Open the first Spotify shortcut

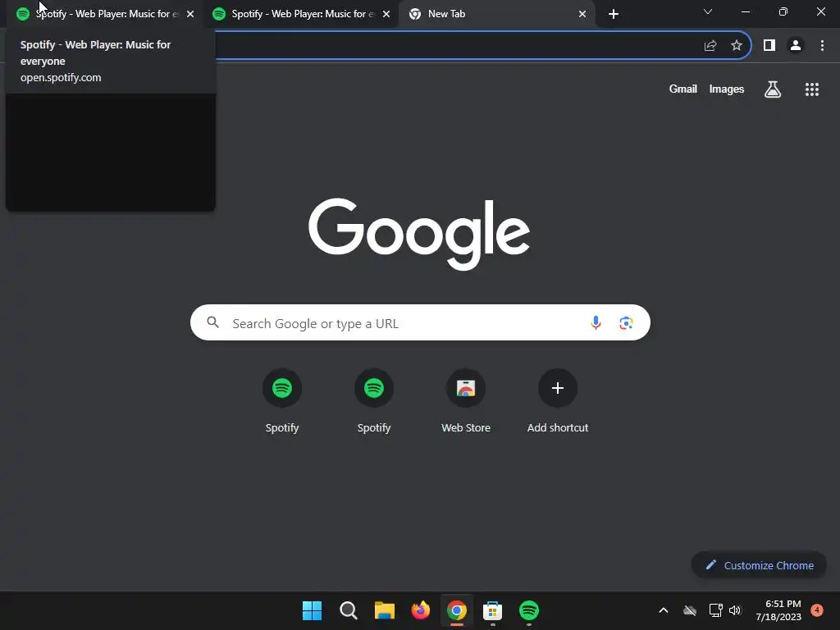click(x=282, y=400)
